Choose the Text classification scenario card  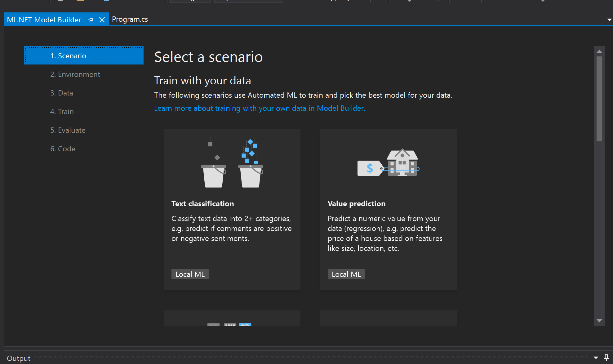(x=232, y=209)
